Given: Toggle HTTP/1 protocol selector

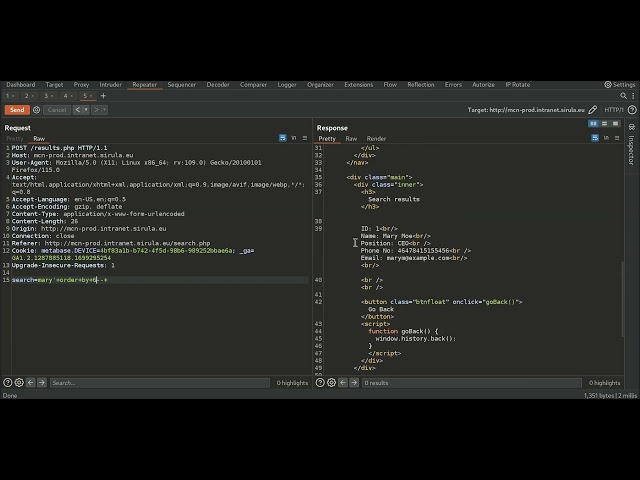Looking at the screenshot, I should coord(614,110).
